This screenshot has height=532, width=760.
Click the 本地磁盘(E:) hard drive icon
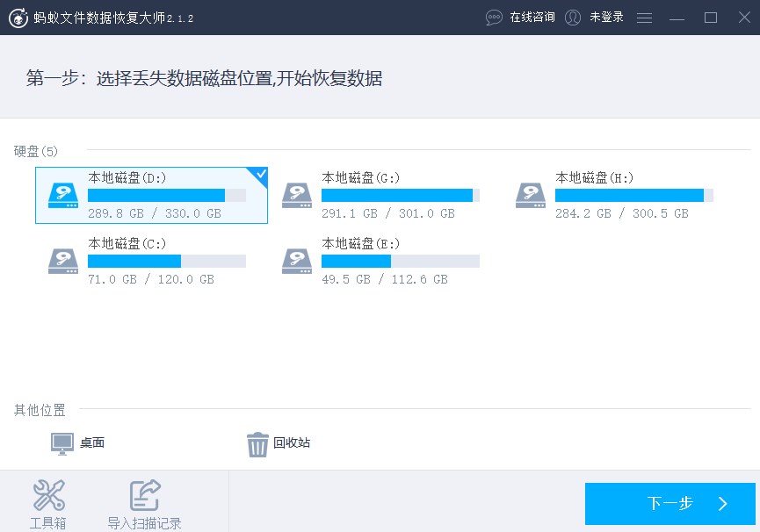[296, 261]
